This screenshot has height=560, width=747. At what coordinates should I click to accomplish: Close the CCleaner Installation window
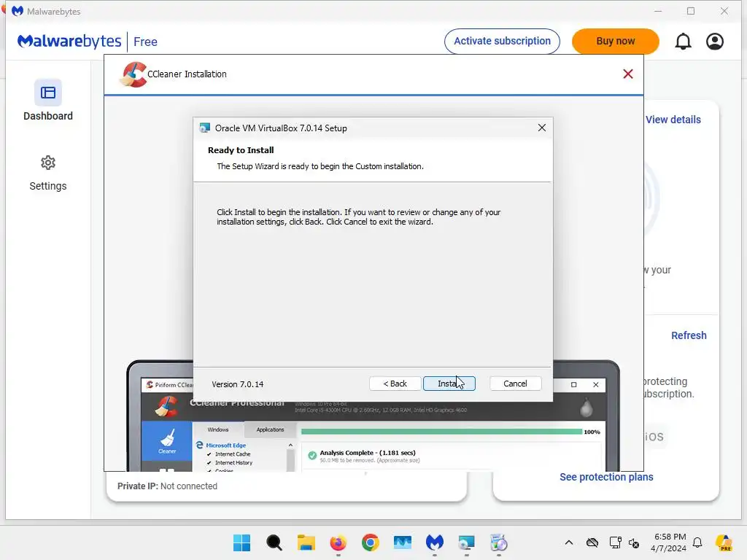[628, 74]
